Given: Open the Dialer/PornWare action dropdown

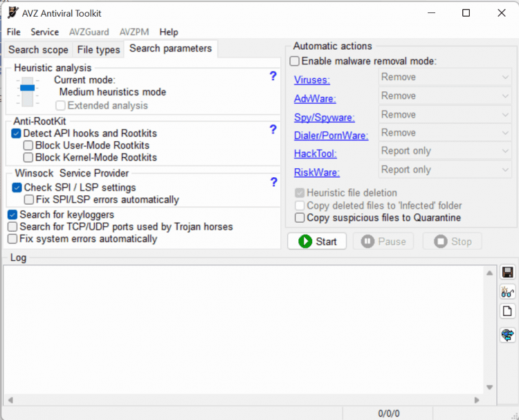Looking at the screenshot, I should tap(445, 133).
